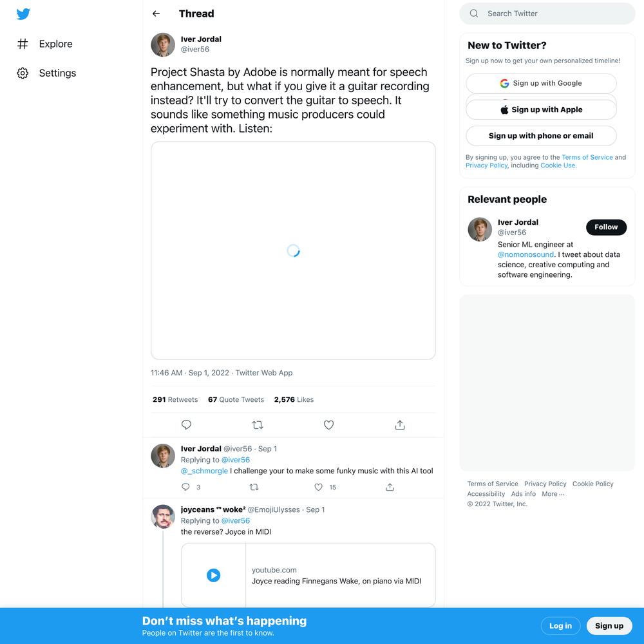Expand the More footer options
Screen dimensions: 644x644
(x=553, y=494)
